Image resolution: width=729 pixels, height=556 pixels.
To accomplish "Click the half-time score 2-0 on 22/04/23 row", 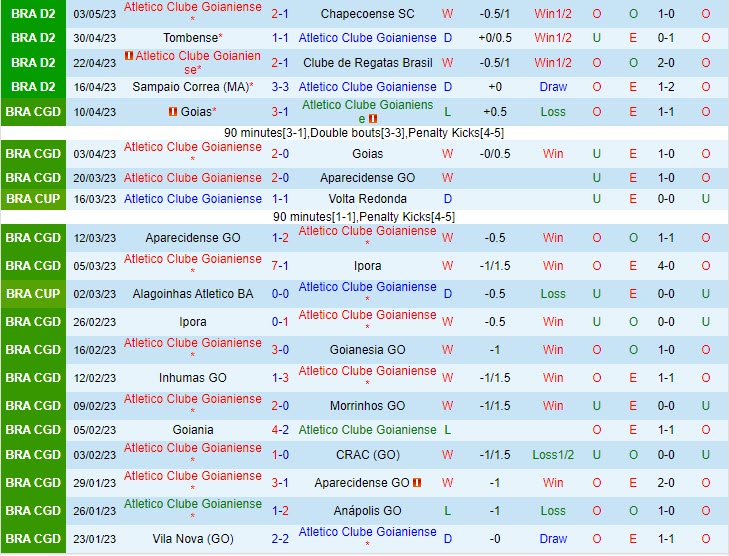I will (666, 63).
